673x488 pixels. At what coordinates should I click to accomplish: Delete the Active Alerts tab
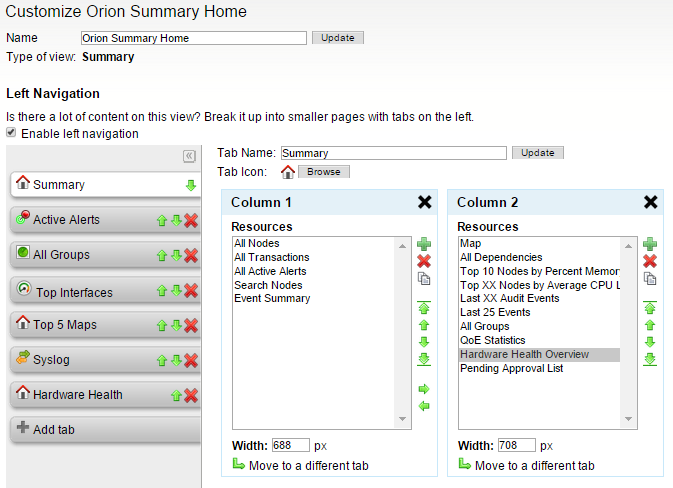tap(191, 221)
